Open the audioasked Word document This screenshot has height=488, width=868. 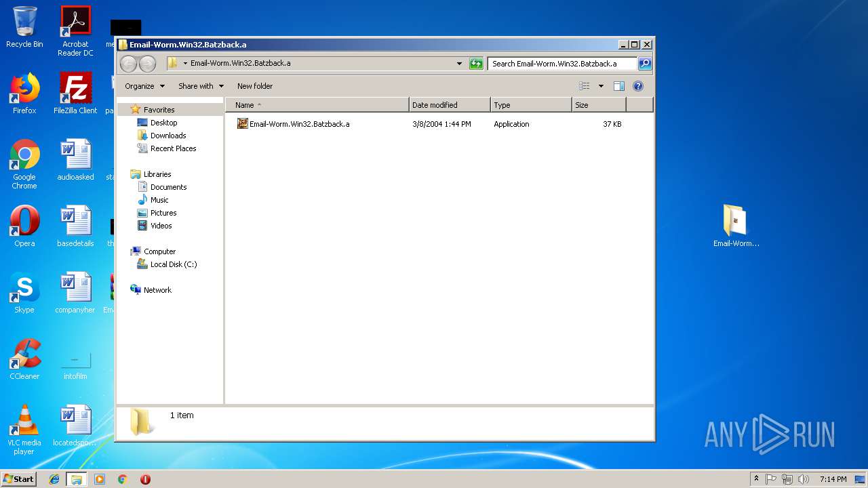75,160
